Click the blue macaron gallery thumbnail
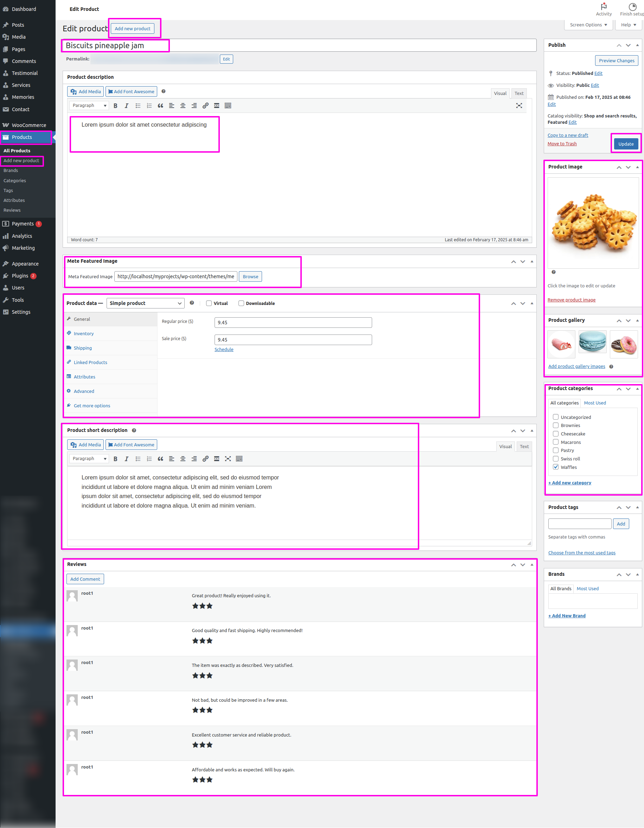 [592, 342]
